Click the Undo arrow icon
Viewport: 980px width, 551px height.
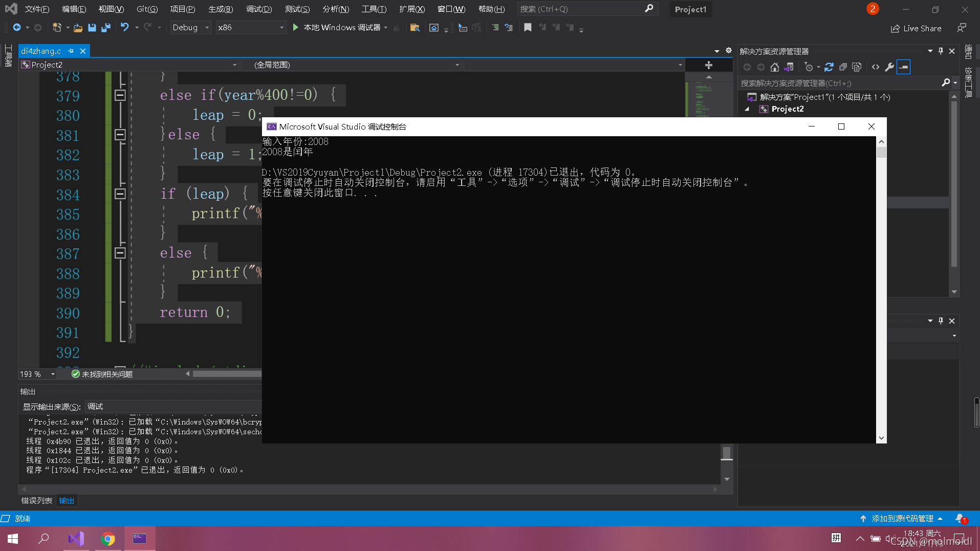pos(125,27)
